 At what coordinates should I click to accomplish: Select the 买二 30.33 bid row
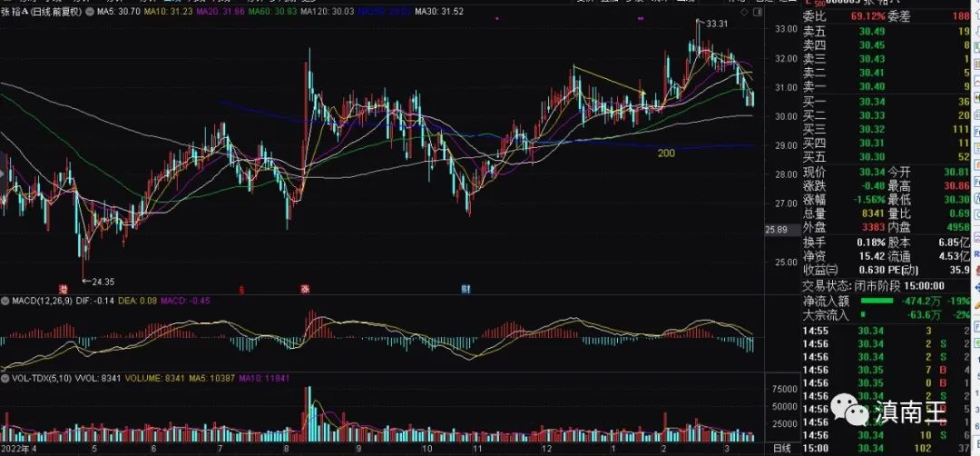click(887, 115)
